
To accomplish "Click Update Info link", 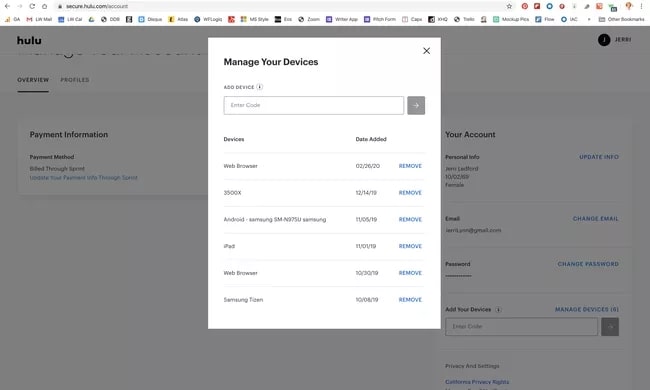I will click(x=599, y=157).
